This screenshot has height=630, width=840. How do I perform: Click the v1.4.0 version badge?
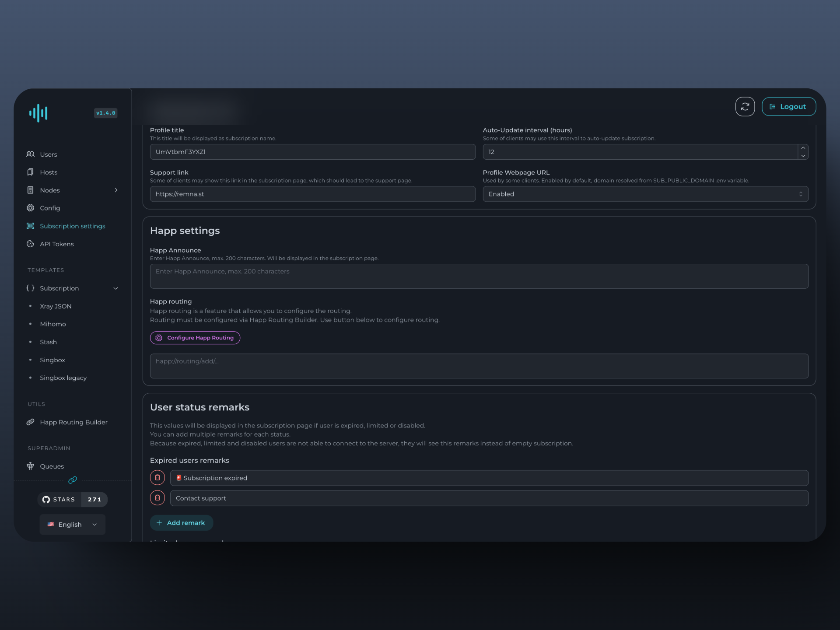105,113
